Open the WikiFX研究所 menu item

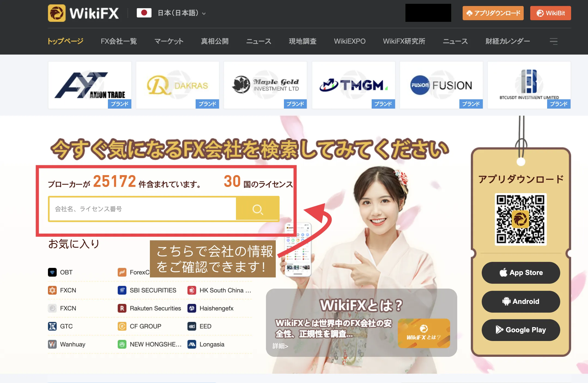click(404, 41)
